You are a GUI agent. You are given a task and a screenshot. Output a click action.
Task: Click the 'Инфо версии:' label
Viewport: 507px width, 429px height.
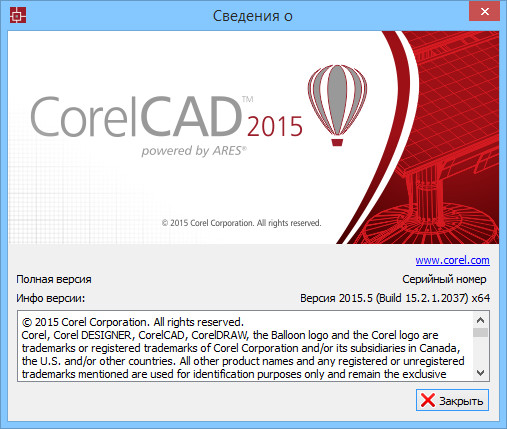tap(51, 298)
